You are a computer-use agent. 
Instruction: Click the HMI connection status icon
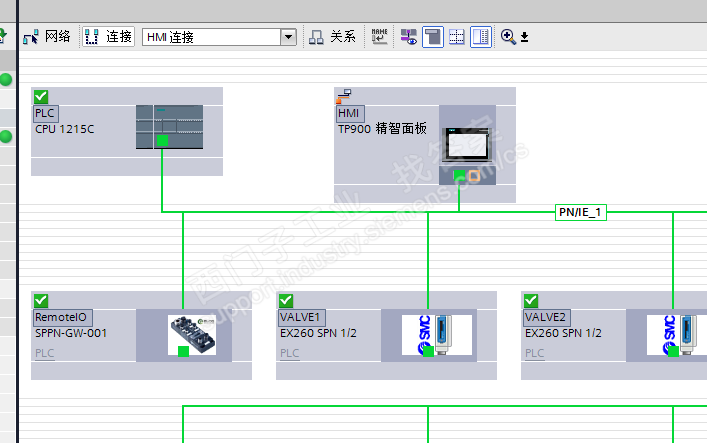tap(344, 96)
